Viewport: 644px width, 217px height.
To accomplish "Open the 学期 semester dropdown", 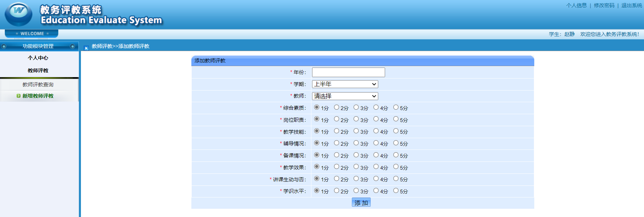I will tap(345, 84).
